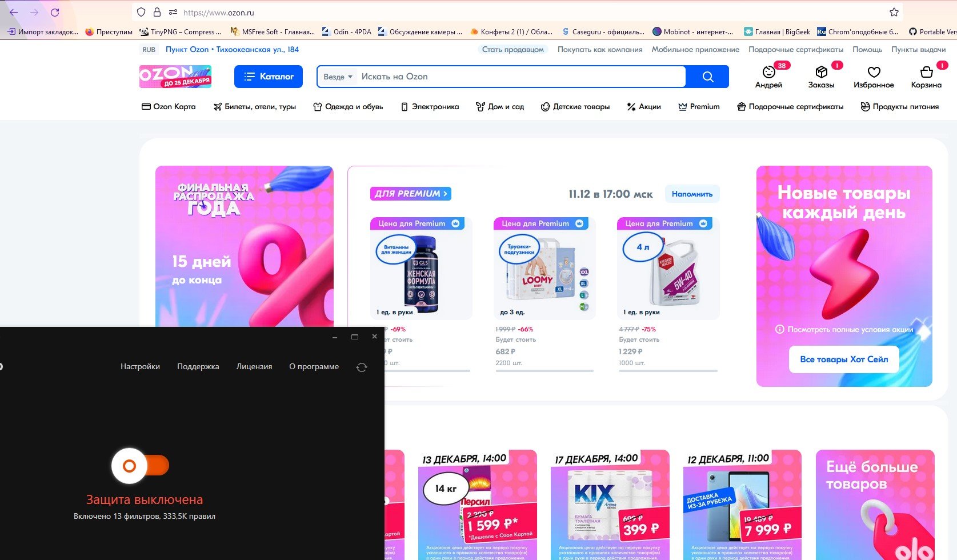Click the Искать на Ozon search field
This screenshot has width=957, height=560.
520,77
